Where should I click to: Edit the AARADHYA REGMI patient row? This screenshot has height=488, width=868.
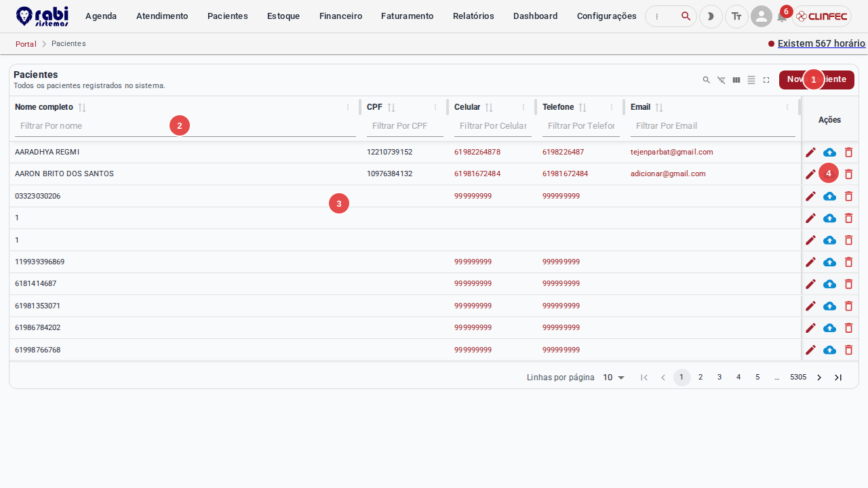[810, 152]
